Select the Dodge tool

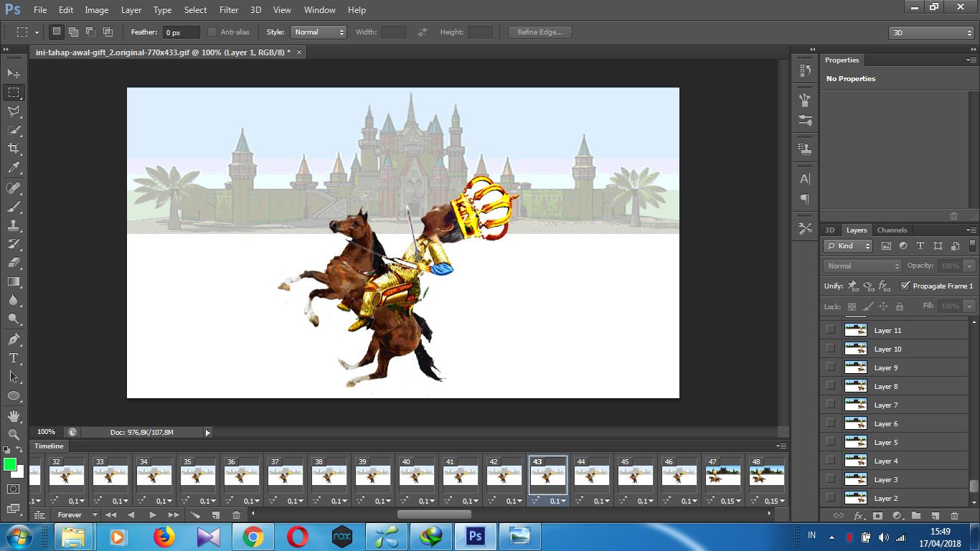(x=14, y=319)
